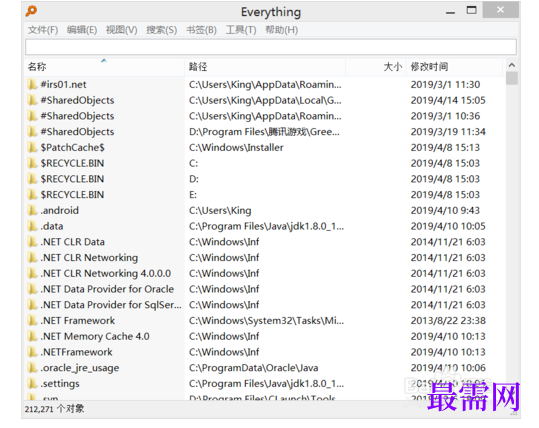539x428 pixels.
Task: Click the vertical scrollbar thumb
Action: (512, 78)
